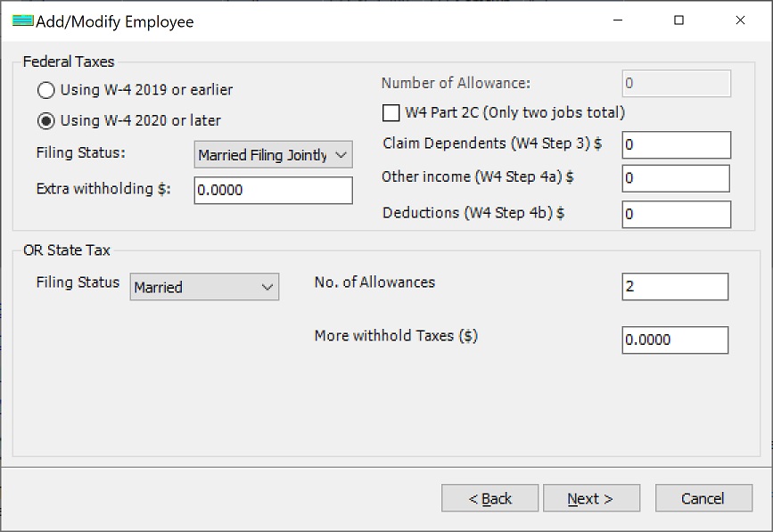Click the Claim Dependents (W4 Step 3) field
The image size is (773, 532).
673,144
